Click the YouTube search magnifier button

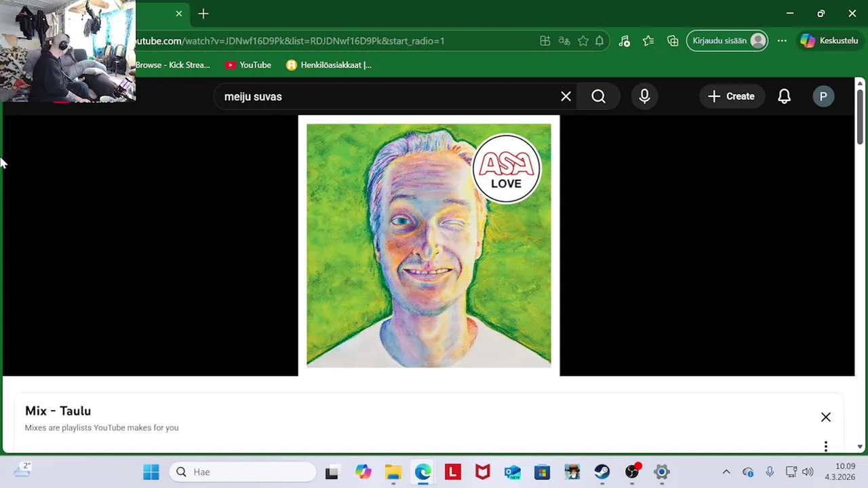(x=599, y=96)
